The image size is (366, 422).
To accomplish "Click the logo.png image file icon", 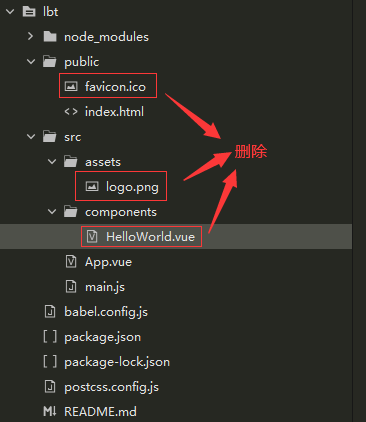I will [92, 187].
